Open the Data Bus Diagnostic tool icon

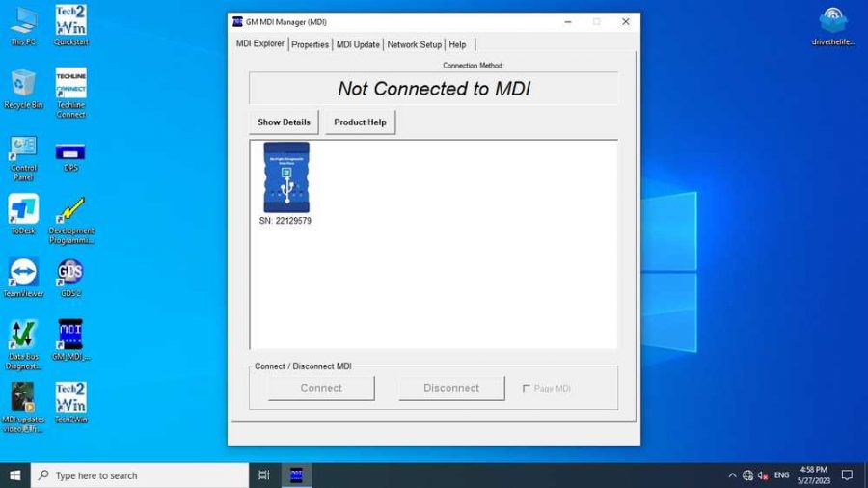[23, 336]
